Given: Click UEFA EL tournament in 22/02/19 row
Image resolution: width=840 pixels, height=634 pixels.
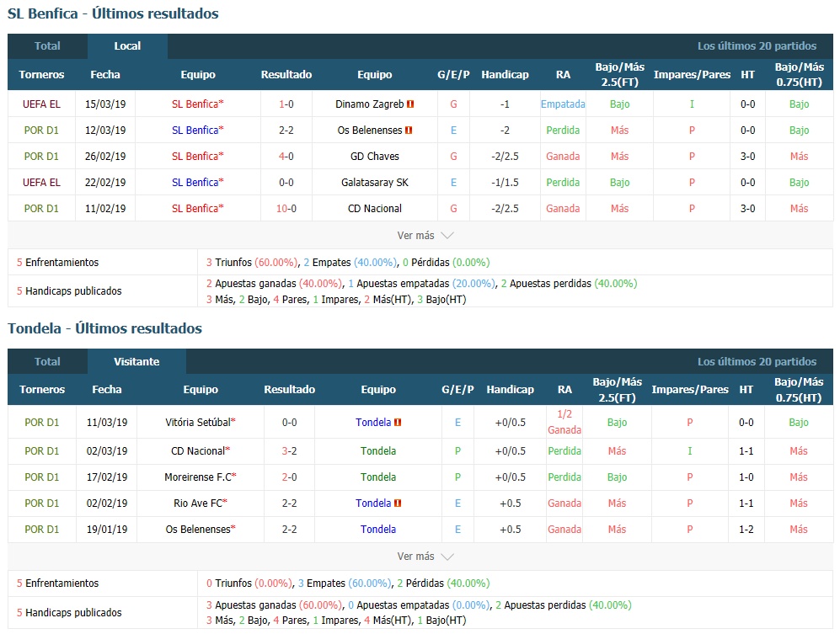Looking at the screenshot, I should (x=41, y=183).
